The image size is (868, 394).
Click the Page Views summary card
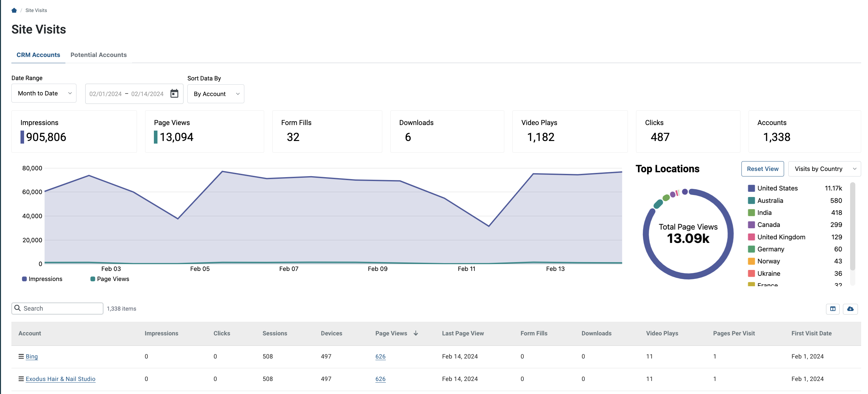[x=205, y=132]
